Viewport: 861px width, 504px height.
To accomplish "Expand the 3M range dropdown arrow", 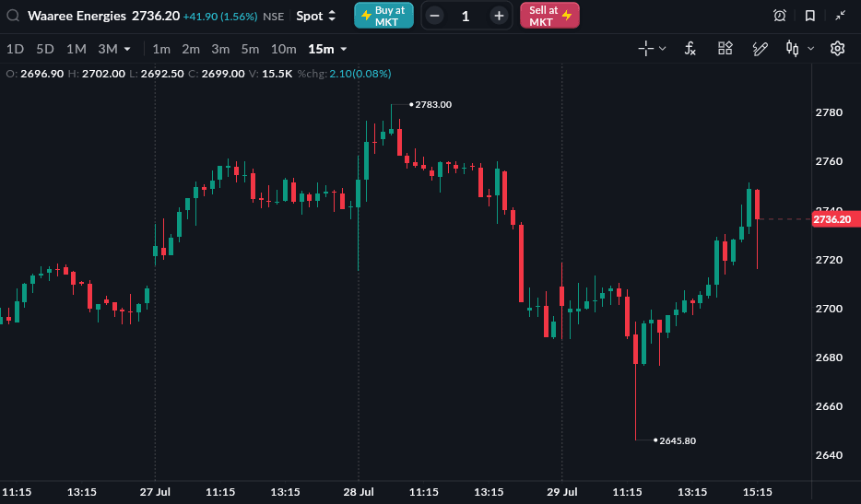I will [x=127, y=50].
